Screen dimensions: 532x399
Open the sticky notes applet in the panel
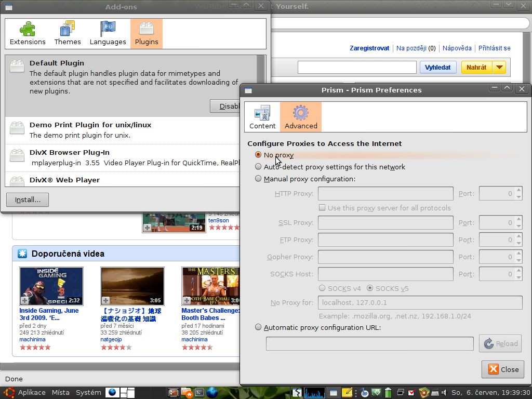point(347,393)
